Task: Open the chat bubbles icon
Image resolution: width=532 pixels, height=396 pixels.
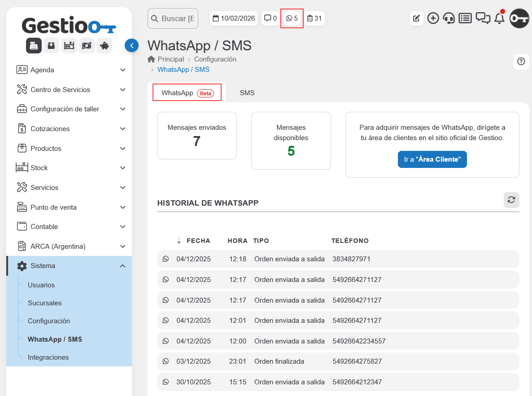Action: [x=483, y=18]
